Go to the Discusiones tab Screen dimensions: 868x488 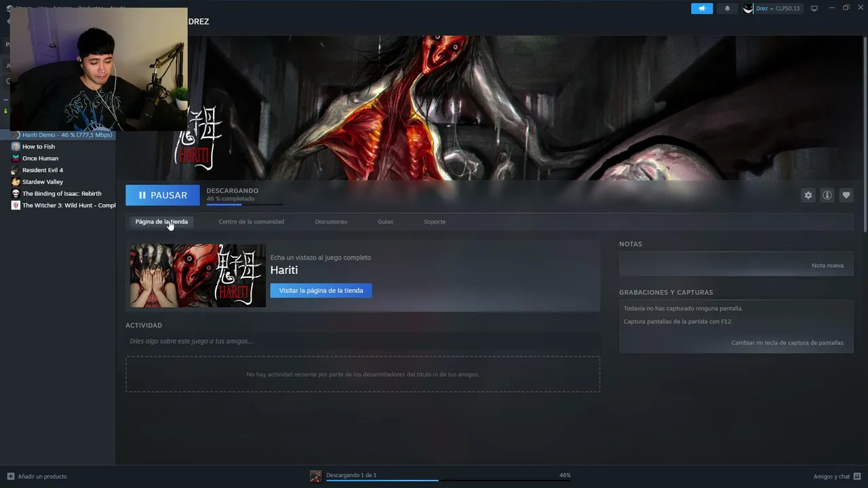(x=331, y=222)
